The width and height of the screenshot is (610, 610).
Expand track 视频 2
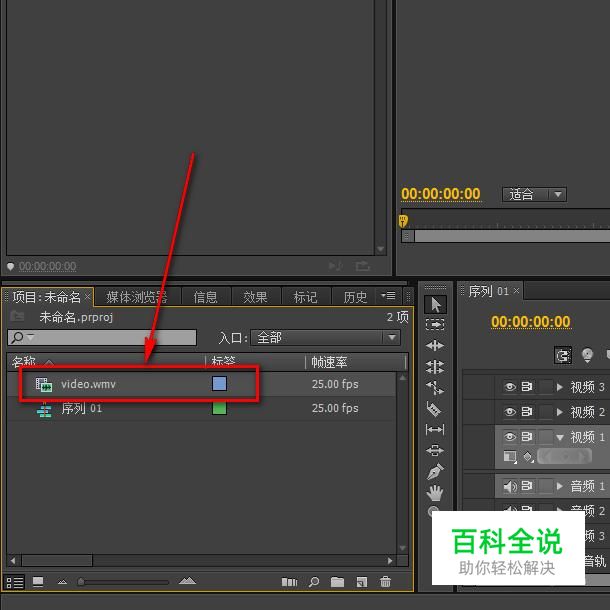[560, 412]
